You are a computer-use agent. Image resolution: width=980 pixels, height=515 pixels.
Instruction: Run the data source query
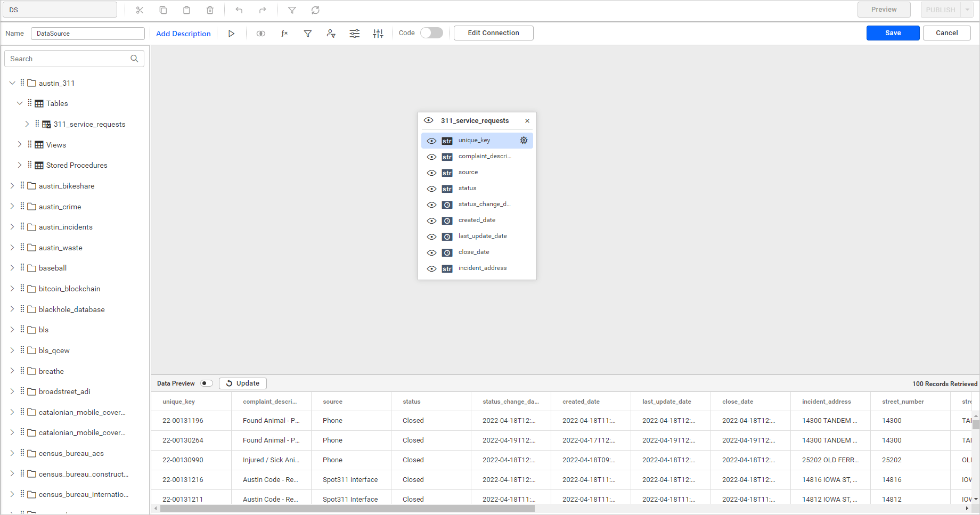point(232,33)
